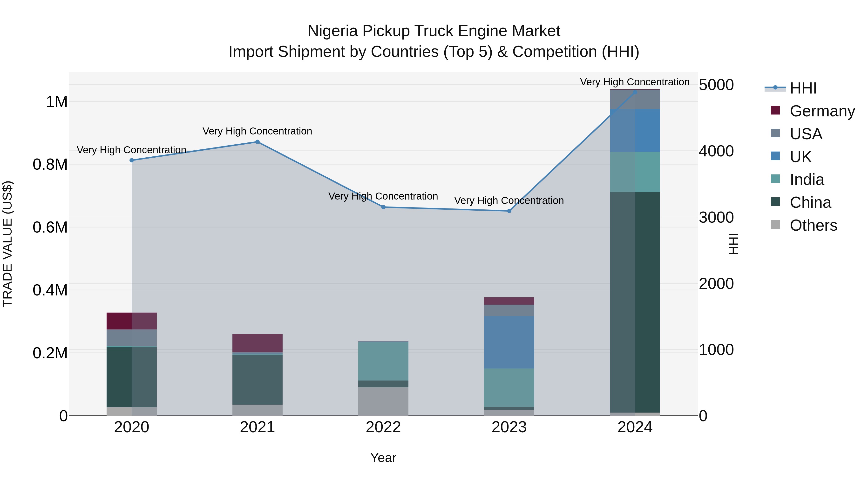The image size is (868, 488).
Task: Click the China legend color swatch
Action: coord(775,202)
